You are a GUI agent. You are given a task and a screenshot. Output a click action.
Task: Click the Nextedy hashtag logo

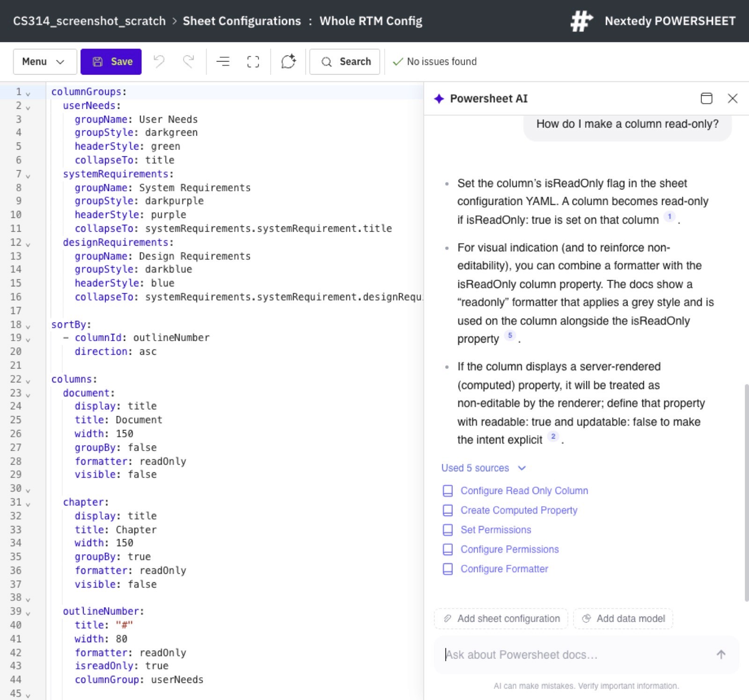pyautogui.click(x=581, y=21)
